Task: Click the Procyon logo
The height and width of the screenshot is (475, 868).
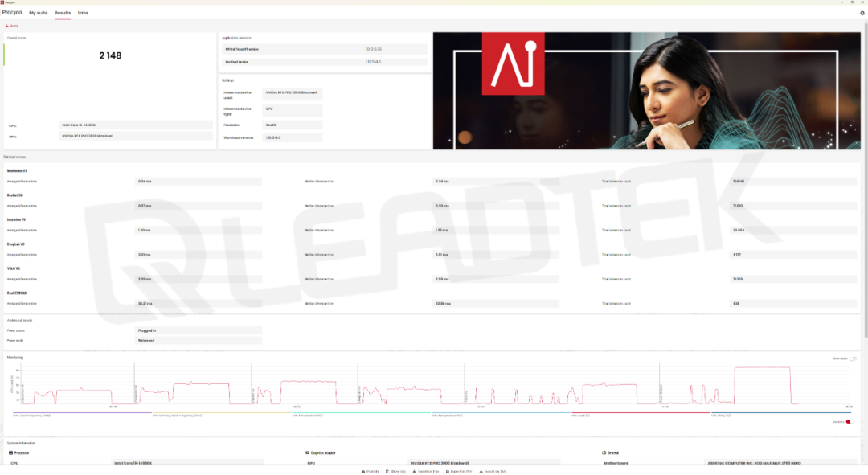Action: [x=12, y=12]
